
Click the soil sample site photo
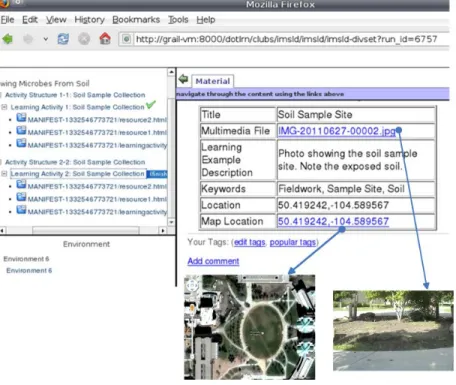coord(393,330)
